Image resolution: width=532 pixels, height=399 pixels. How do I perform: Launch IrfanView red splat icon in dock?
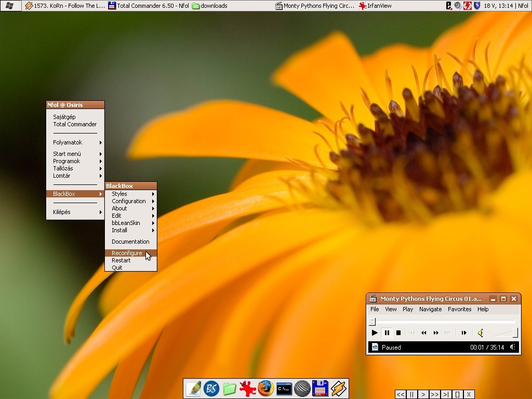click(x=247, y=388)
